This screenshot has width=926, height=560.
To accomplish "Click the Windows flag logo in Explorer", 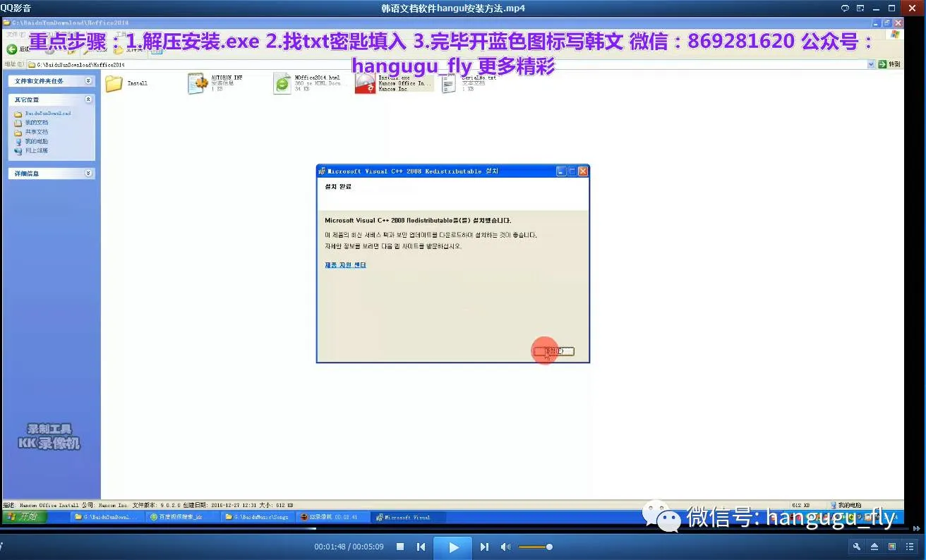I will coord(895,34).
